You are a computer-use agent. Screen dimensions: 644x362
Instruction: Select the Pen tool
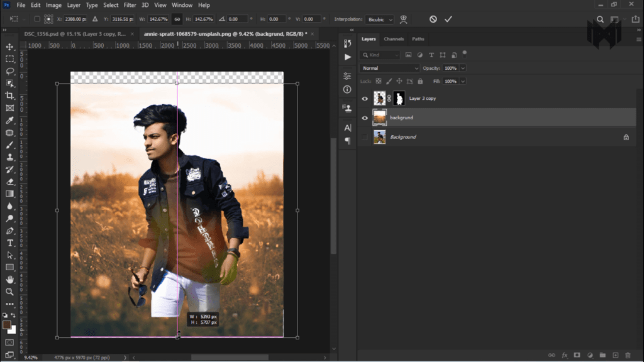[10, 231]
